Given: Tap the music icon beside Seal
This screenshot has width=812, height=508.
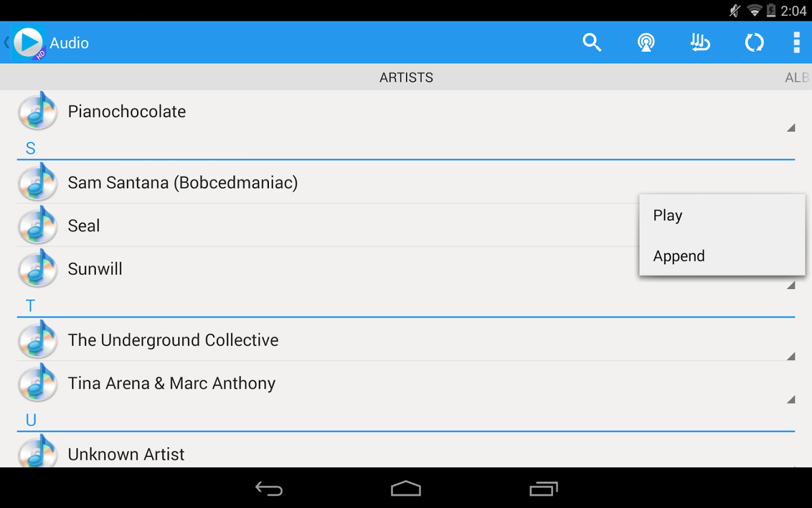Looking at the screenshot, I should (x=38, y=225).
